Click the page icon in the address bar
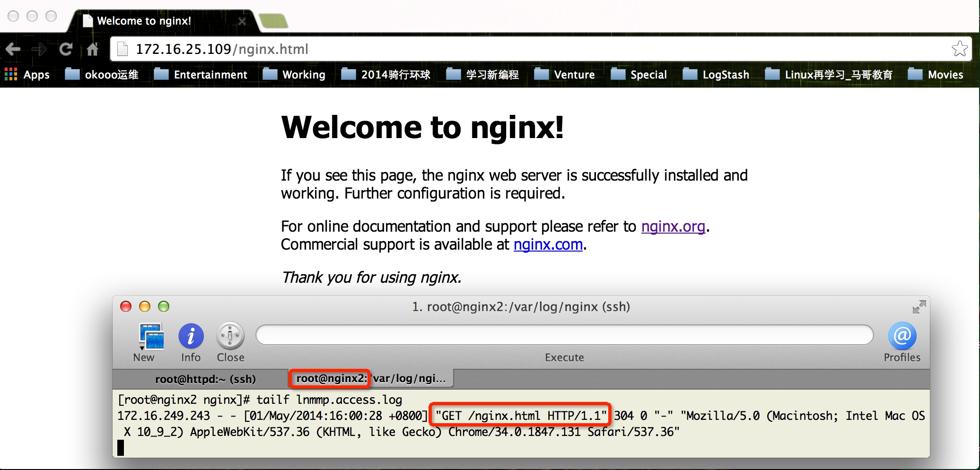Screen dimensions: 980x470 122,49
